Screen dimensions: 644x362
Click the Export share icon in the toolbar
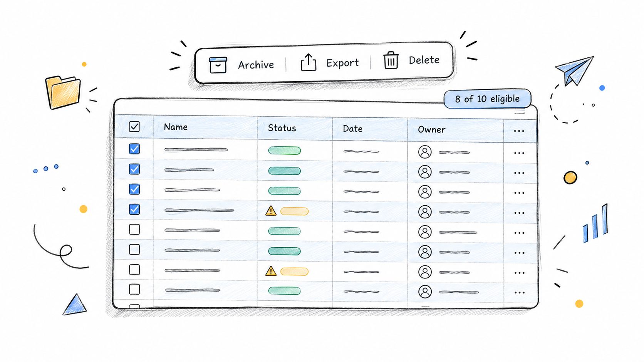point(309,62)
